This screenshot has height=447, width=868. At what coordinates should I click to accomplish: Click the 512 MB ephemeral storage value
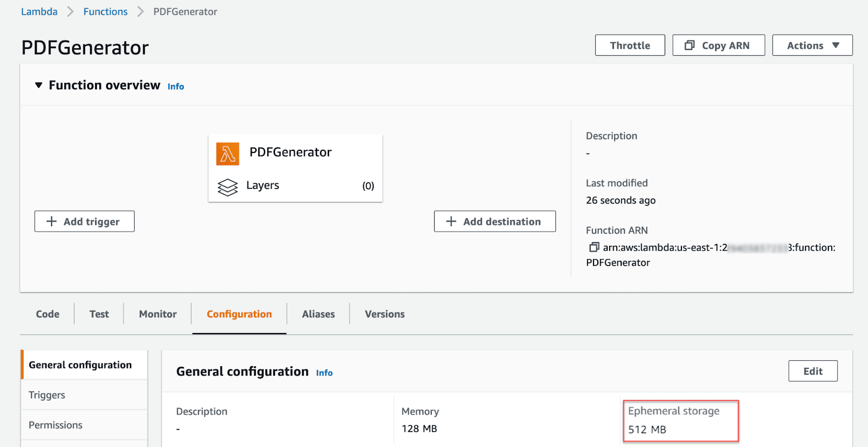(647, 430)
